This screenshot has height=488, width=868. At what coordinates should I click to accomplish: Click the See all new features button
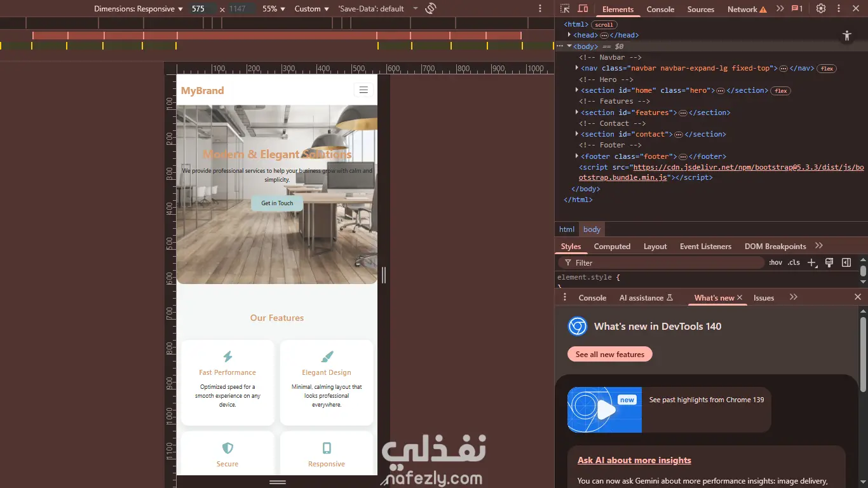tap(610, 355)
